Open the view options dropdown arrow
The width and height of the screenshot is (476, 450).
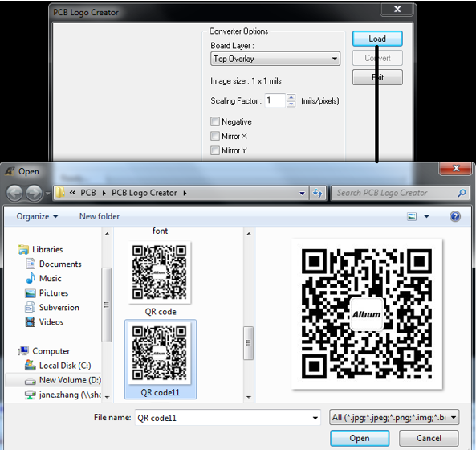coord(426,216)
